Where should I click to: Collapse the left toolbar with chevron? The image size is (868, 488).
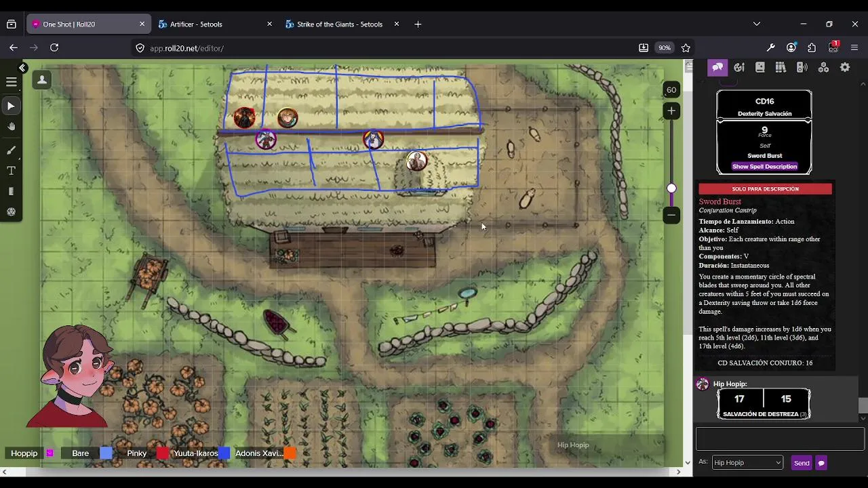tap(22, 68)
